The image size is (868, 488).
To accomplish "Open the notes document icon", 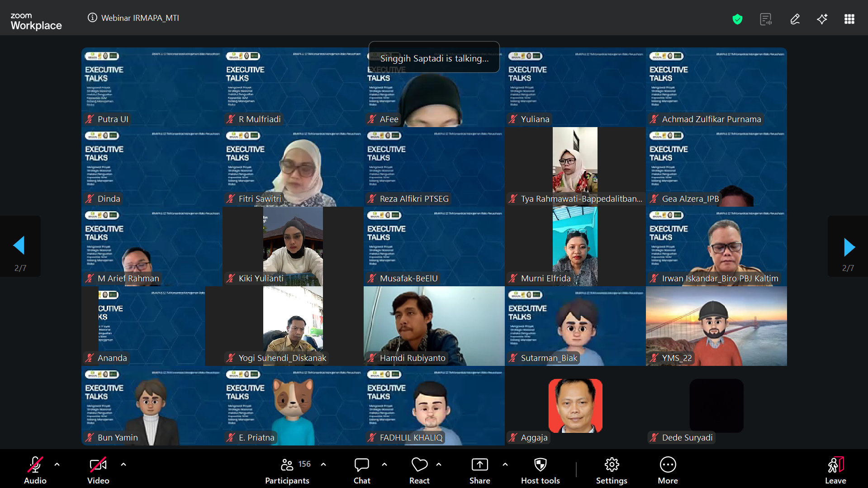I will coord(766,19).
